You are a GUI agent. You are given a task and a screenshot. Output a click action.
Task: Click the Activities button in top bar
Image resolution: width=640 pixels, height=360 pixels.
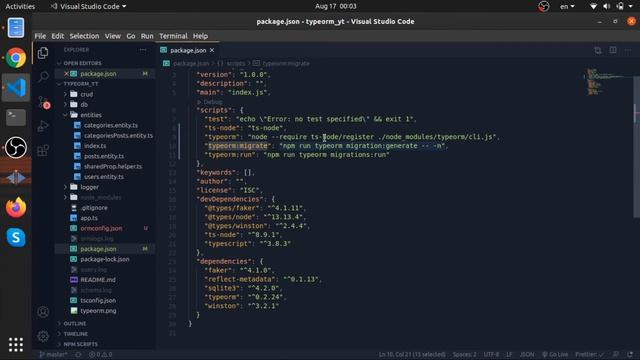(x=20, y=6)
